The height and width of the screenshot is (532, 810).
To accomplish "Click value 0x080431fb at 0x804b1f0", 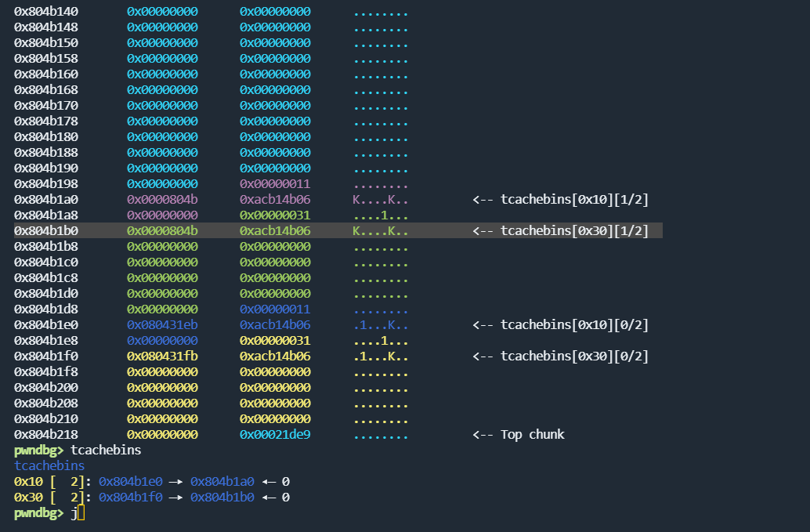I will pos(162,356).
